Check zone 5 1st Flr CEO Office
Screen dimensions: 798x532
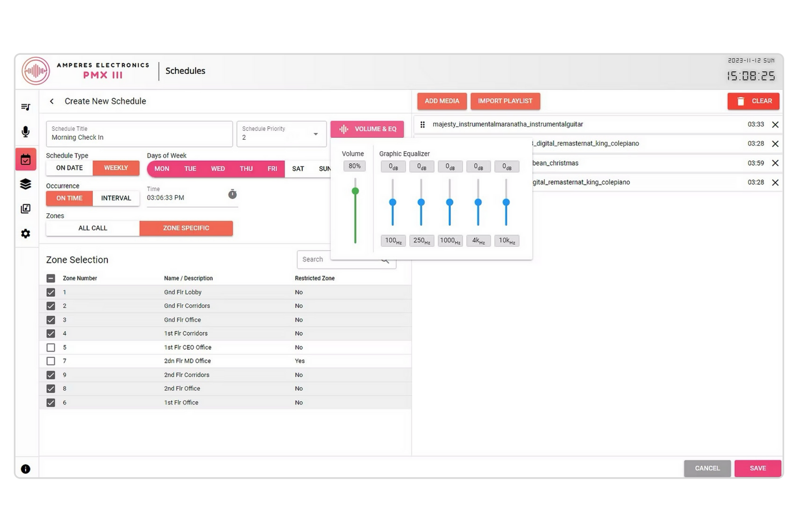[x=51, y=347]
